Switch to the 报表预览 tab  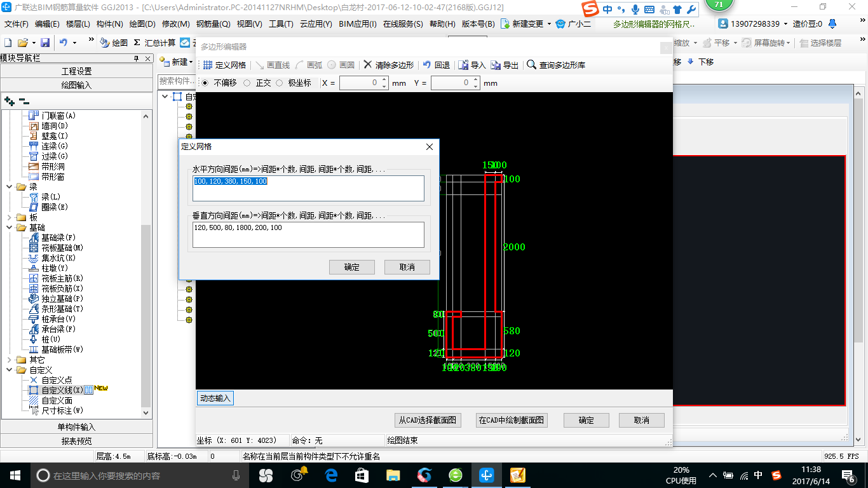click(x=76, y=441)
